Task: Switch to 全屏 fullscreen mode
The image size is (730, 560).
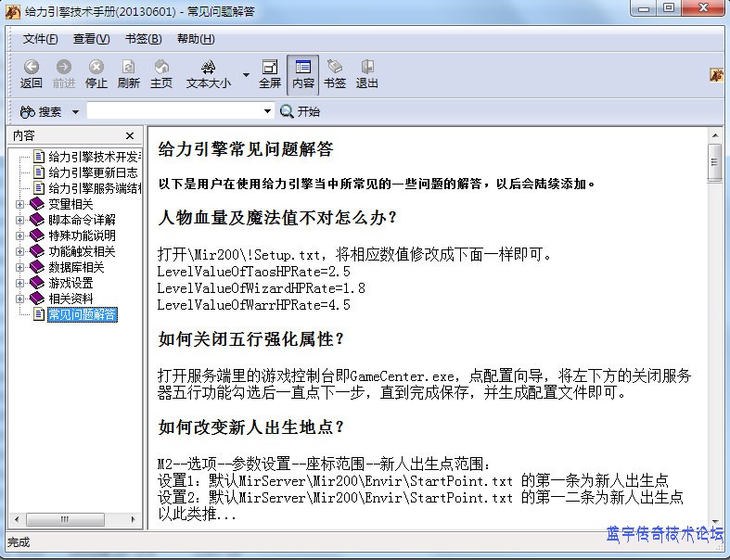Action: (270, 68)
